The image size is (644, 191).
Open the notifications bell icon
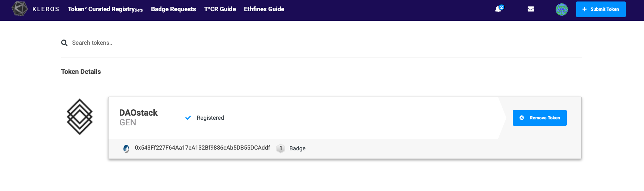click(498, 9)
